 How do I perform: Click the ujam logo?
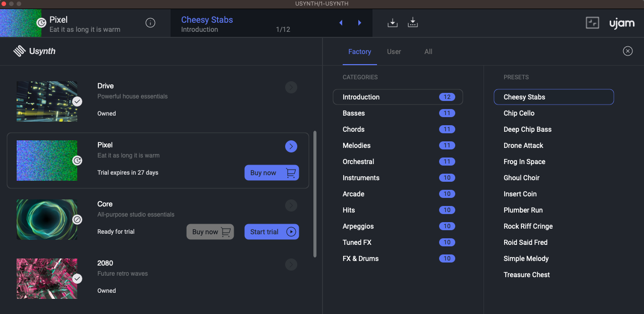click(x=622, y=23)
